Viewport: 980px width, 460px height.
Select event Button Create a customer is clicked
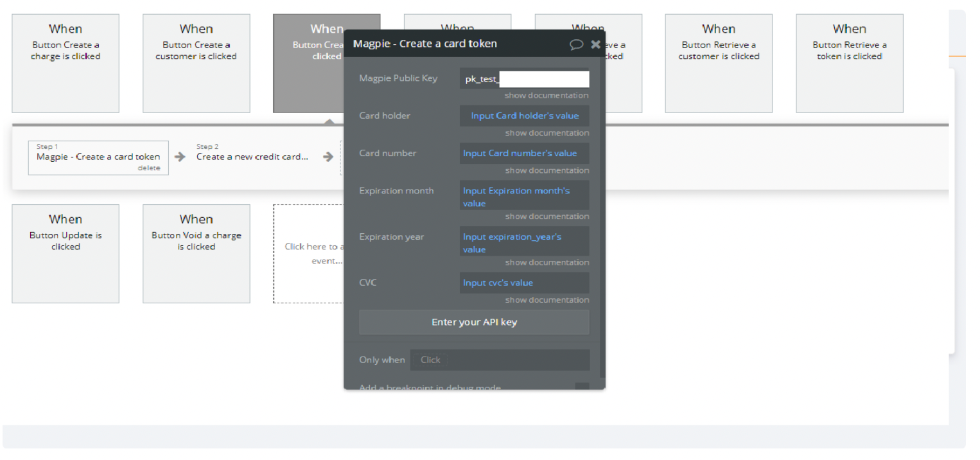click(x=197, y=64)
